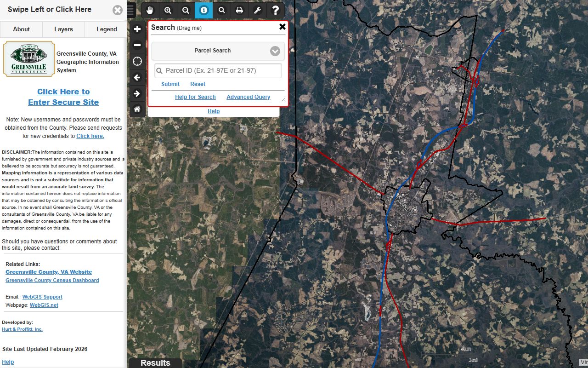The height and width of the screenshot is (368, 588).
Task: Open the Print tool
Action: (x=239, y=10)
